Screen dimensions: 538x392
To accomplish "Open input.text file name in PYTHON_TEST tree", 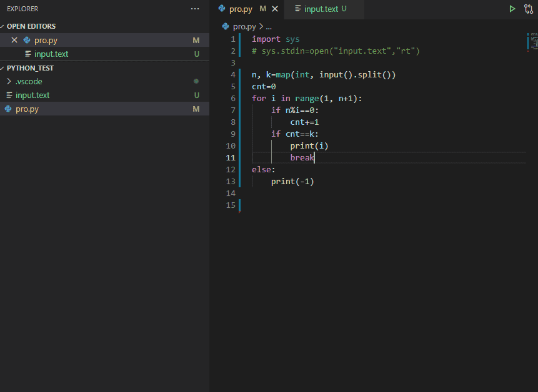I will [32, 95].
